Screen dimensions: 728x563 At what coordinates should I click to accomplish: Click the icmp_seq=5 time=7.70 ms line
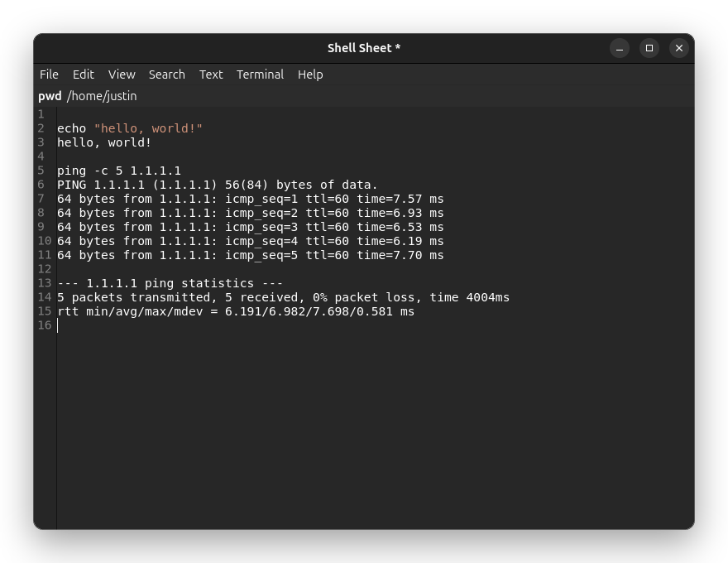pyautogui.click(x=250, y=255)
